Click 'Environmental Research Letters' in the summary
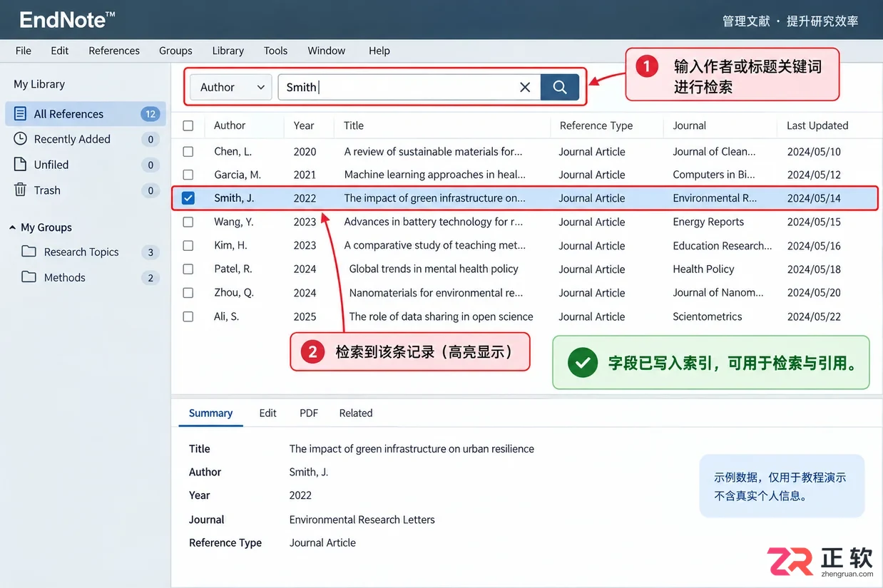Screen dimensions: 883x588 coord(362,520)
